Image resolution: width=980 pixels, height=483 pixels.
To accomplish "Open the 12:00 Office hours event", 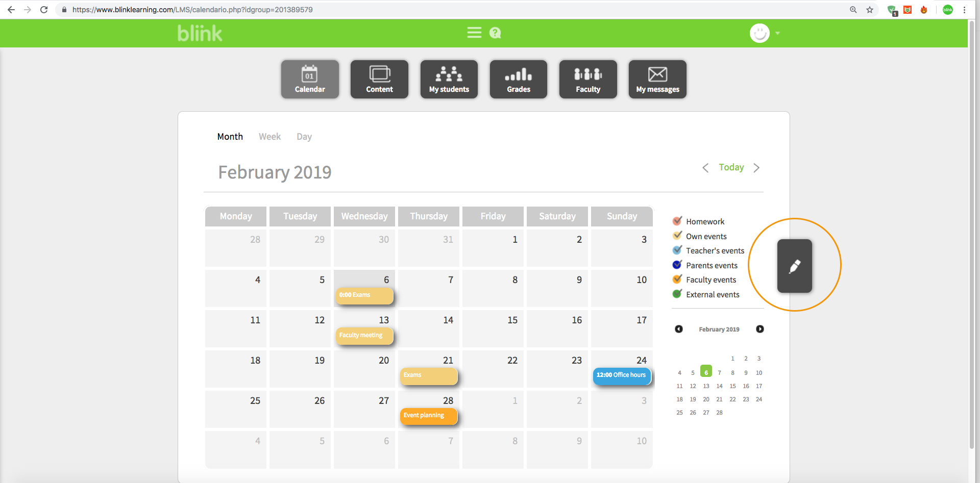I will click(621, 375).
